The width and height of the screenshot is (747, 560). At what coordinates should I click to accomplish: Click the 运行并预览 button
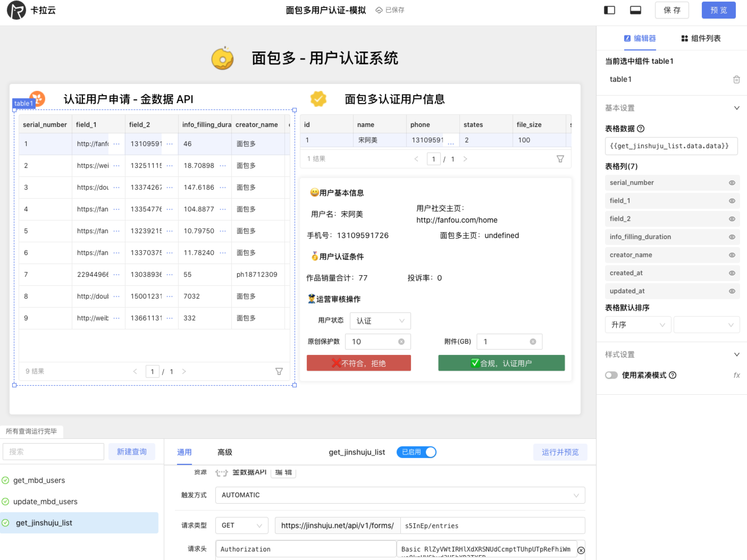tap(560, 452)
